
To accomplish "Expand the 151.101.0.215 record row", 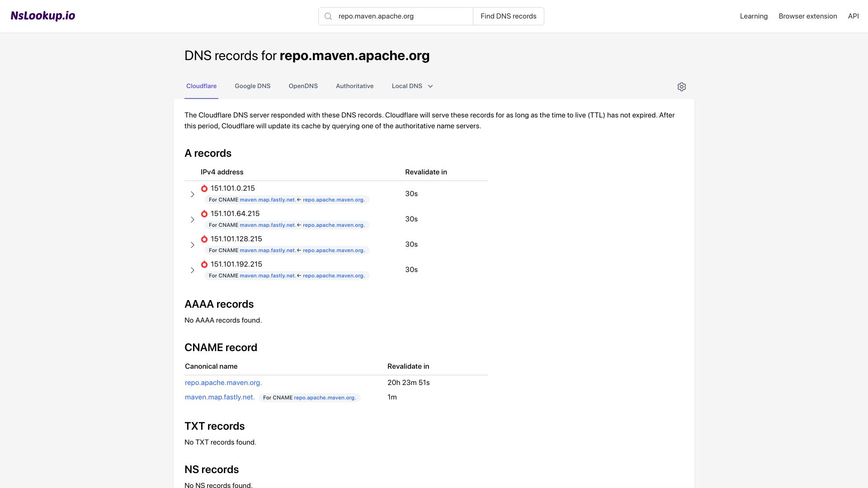I will [192, 194].
